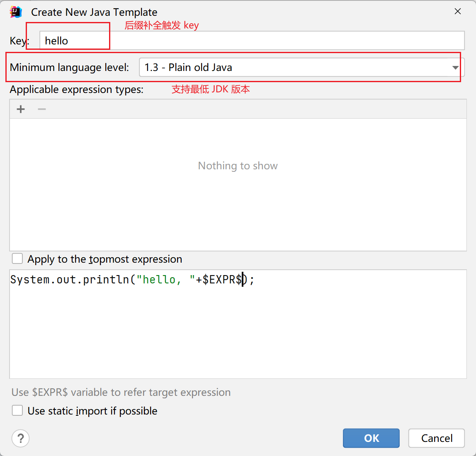Click the arrow on the language level dropdown
The height and width of the screenshot is (456, 476).
click(x=455, y=68)
